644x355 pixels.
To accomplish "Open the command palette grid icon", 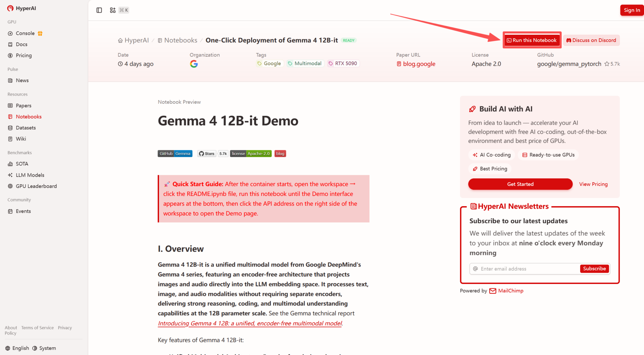I will [x=113, y=10].
